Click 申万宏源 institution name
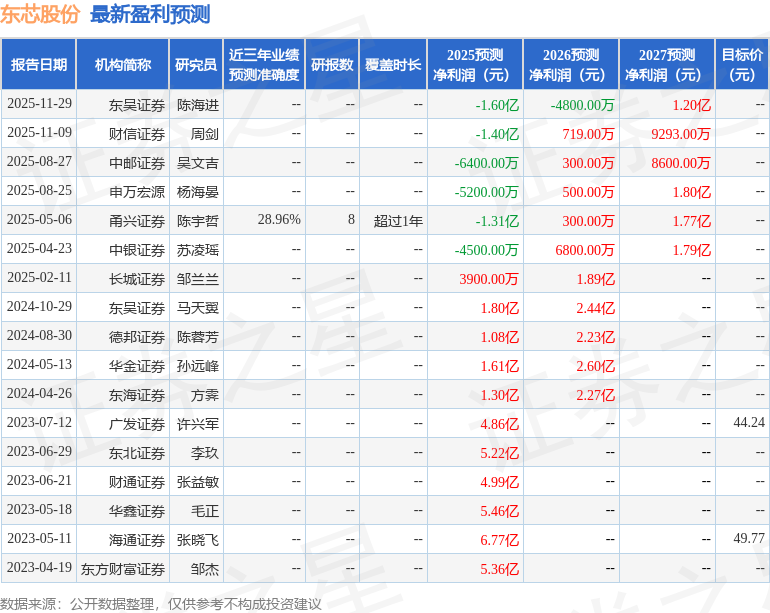 pyautogui.click(x=137, y=192)
